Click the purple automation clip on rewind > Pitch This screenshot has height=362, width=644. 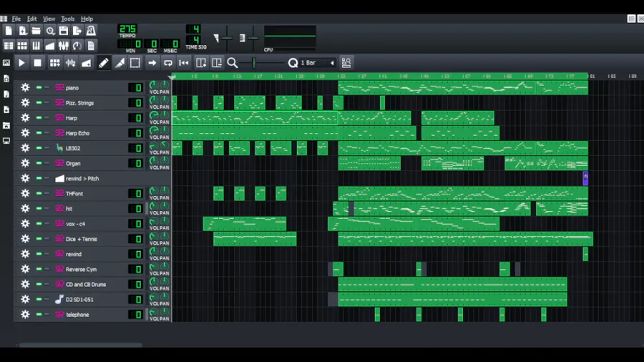(x=585, y=179)
